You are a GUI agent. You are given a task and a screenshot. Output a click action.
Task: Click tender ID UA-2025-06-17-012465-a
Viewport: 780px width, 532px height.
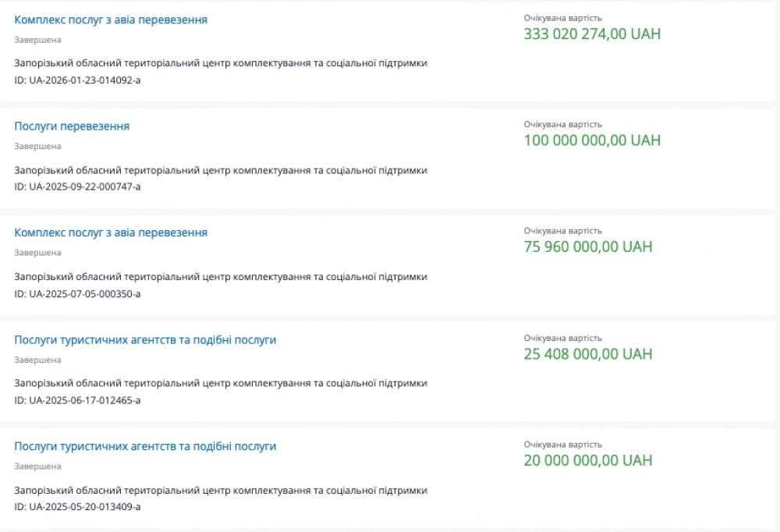(x=77, y=400)
